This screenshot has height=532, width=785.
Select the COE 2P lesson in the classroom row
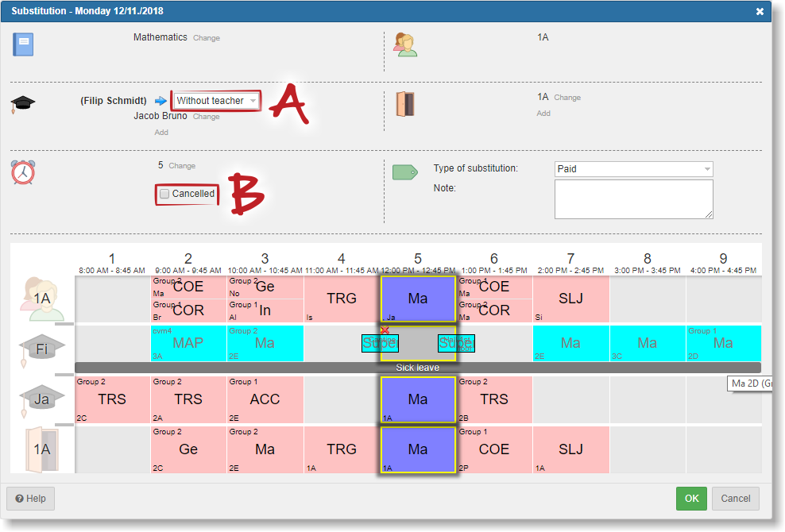pyautogui.click(x=494, y=449)
